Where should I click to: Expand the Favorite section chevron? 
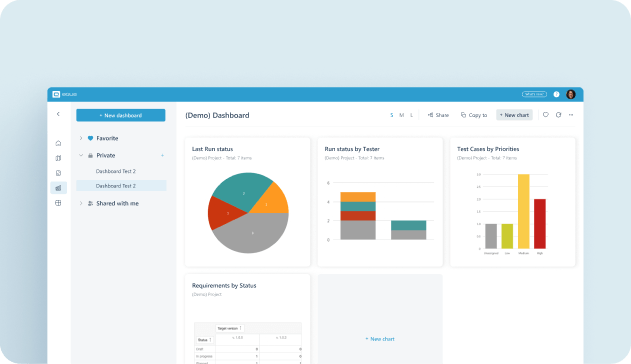(x=81, y=138)
